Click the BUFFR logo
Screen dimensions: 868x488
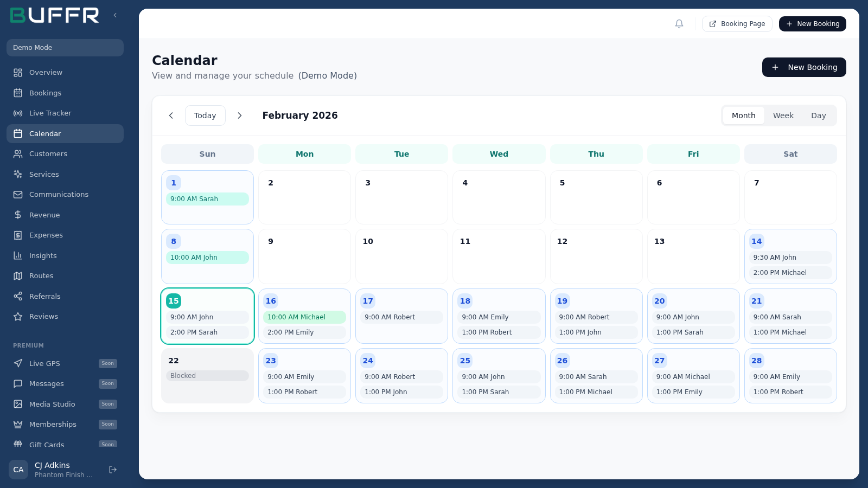[x=54, y=15]
